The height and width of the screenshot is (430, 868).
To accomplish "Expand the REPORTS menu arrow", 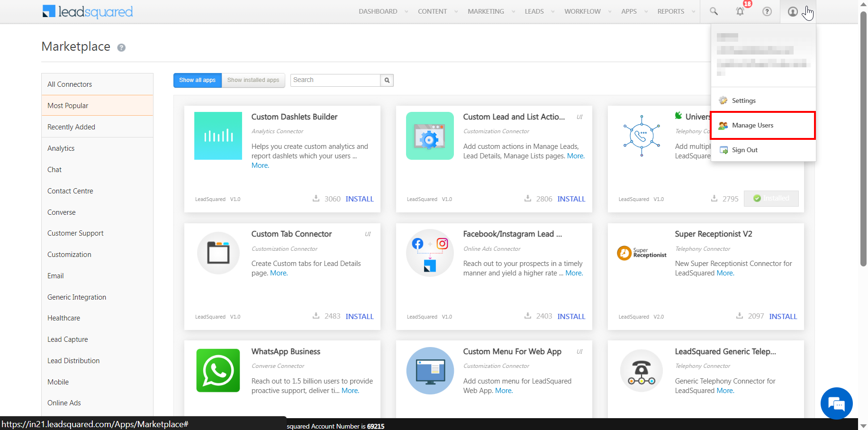I will (694, 12).
